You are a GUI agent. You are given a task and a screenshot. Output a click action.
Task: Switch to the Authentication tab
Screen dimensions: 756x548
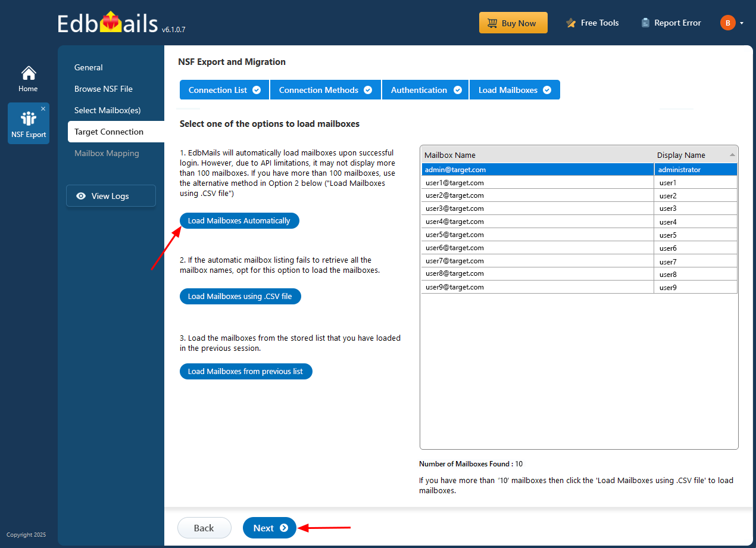click(x=426, y=90)
